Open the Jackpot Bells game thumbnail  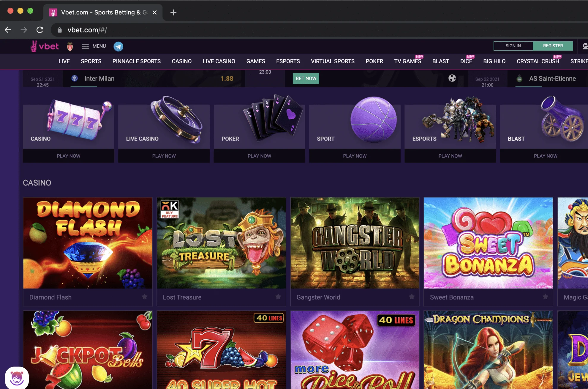tap(88, 350)
